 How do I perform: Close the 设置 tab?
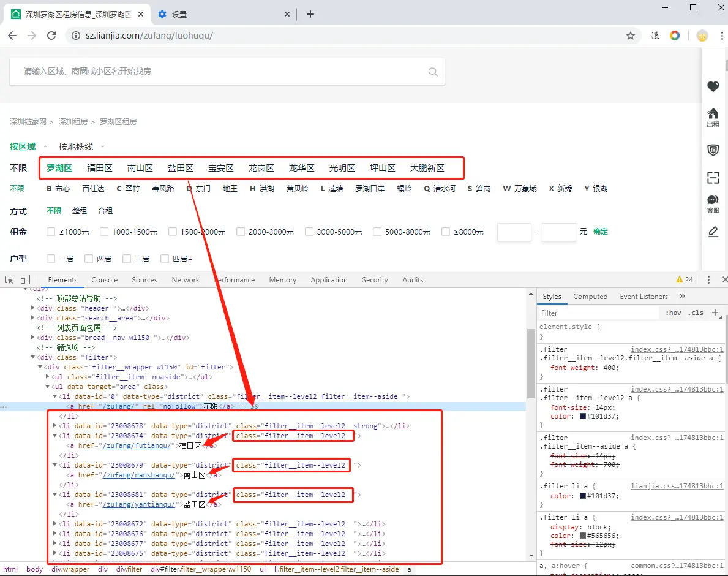[287, 15]
